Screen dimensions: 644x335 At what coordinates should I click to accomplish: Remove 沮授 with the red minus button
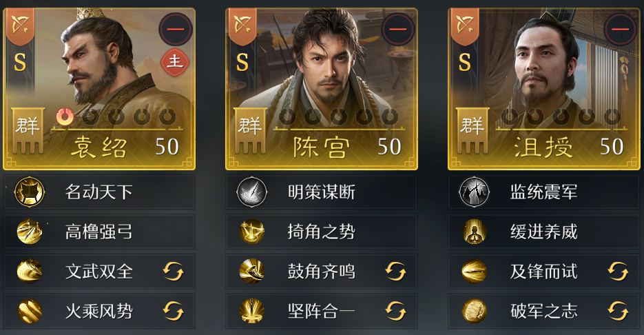tap(620, 29)
